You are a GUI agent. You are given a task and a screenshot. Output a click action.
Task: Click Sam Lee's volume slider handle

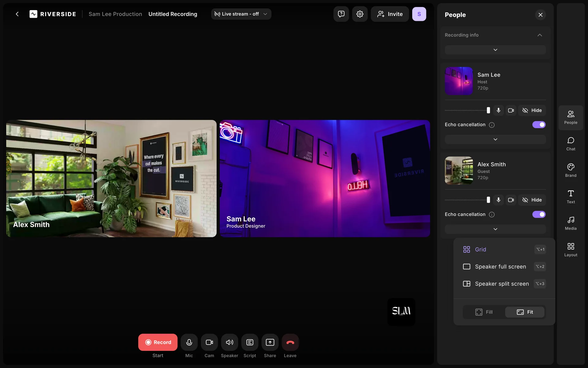point(488,110)
